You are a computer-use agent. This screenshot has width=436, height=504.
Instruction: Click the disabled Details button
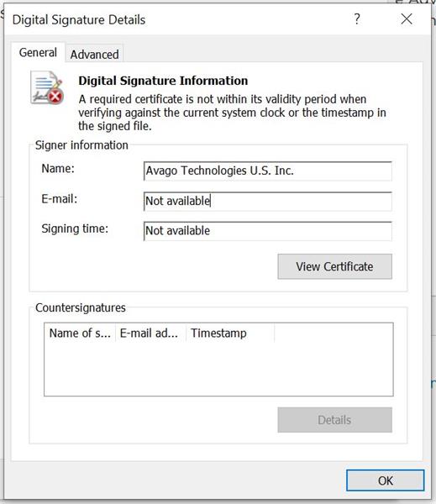click(334, 420)
